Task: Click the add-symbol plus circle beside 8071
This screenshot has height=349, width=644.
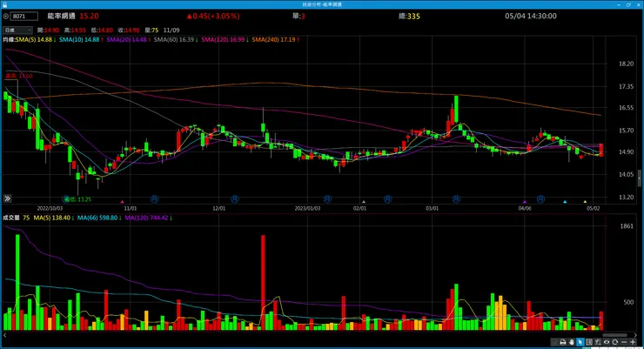Action: (x=6, y=17)
